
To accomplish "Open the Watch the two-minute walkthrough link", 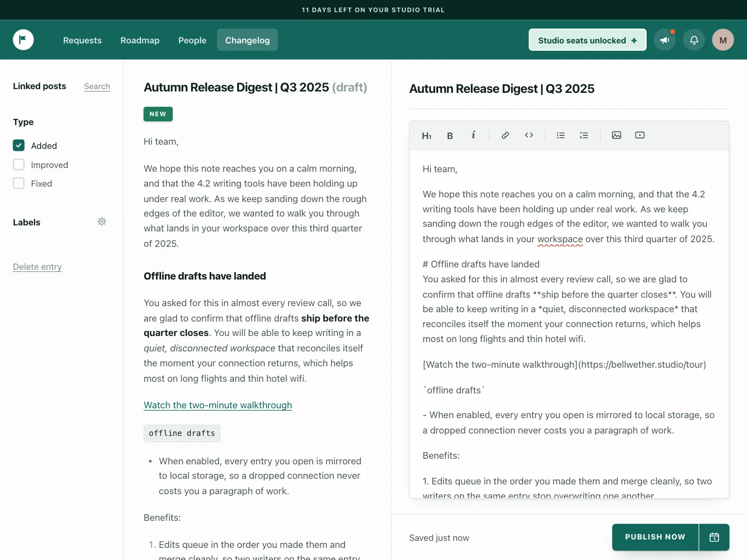I will (218, 405).
